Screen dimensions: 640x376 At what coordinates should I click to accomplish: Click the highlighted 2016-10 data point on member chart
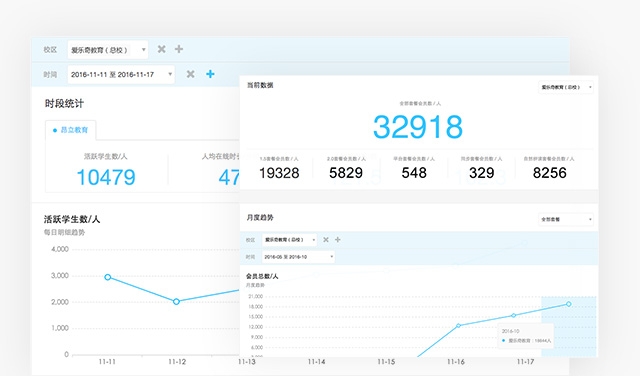coord(569,304)
